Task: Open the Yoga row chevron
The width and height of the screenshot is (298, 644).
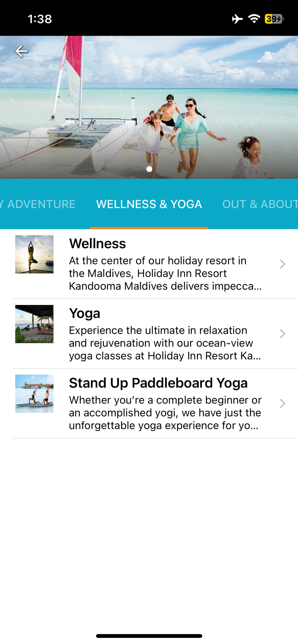Action: coord(283,334)
